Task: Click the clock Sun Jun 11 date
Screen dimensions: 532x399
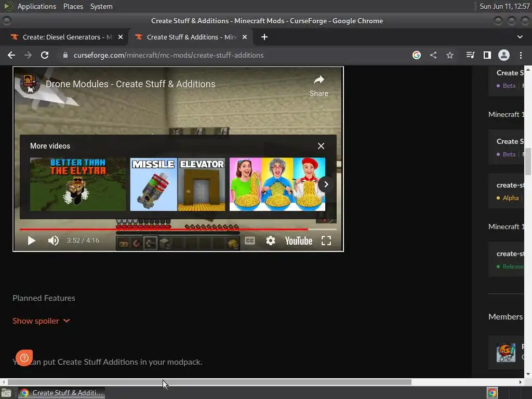Action: pyautogui.click(x=504, y=6)
